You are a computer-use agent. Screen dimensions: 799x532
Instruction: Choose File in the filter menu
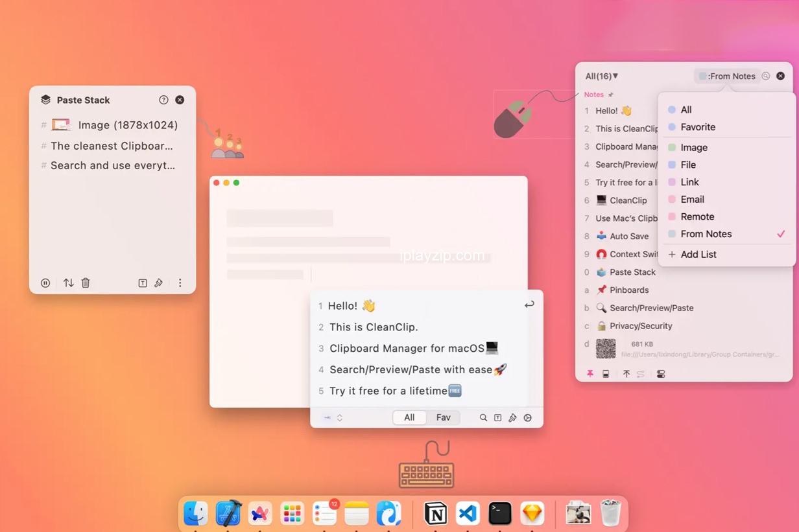pos(726,165)
